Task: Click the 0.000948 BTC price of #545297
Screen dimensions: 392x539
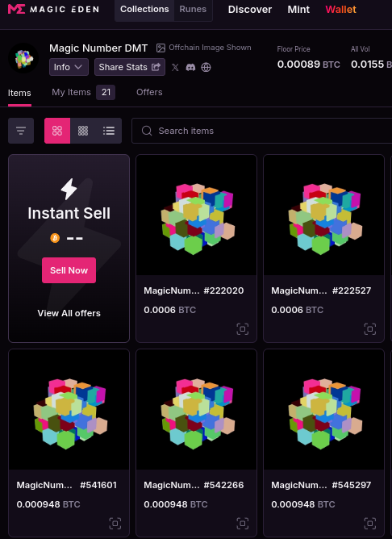Action: point(303,504)
